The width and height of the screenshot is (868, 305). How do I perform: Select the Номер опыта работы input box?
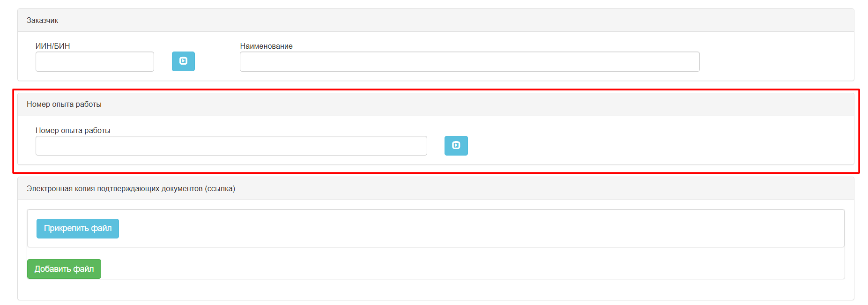[231, 146]
